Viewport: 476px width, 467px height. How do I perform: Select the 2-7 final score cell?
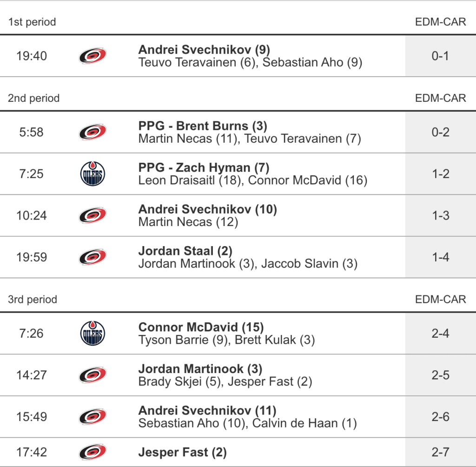pos(440,452)
